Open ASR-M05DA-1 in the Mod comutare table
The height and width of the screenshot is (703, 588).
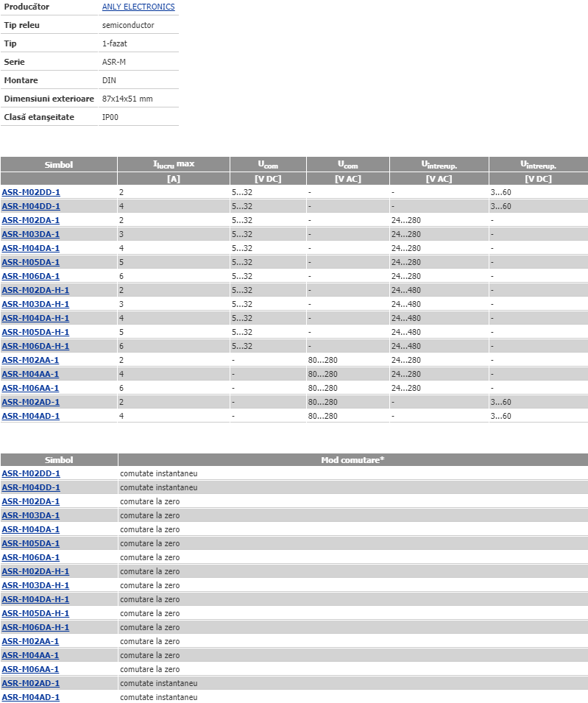click(31, 543)
